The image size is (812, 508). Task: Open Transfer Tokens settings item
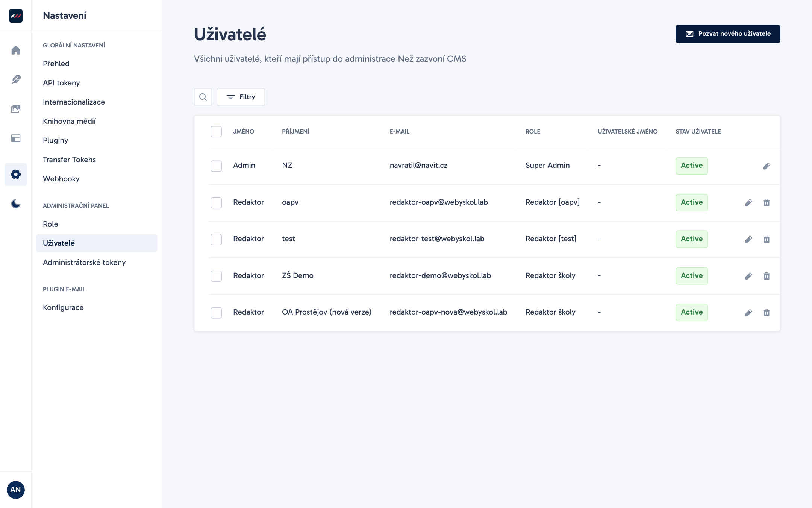click(97, 160)
